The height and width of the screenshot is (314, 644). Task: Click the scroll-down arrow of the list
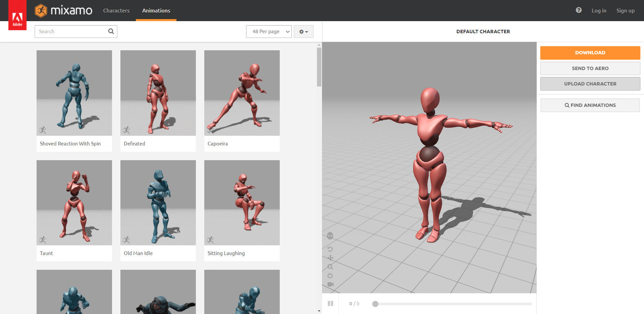click(319, 311)
